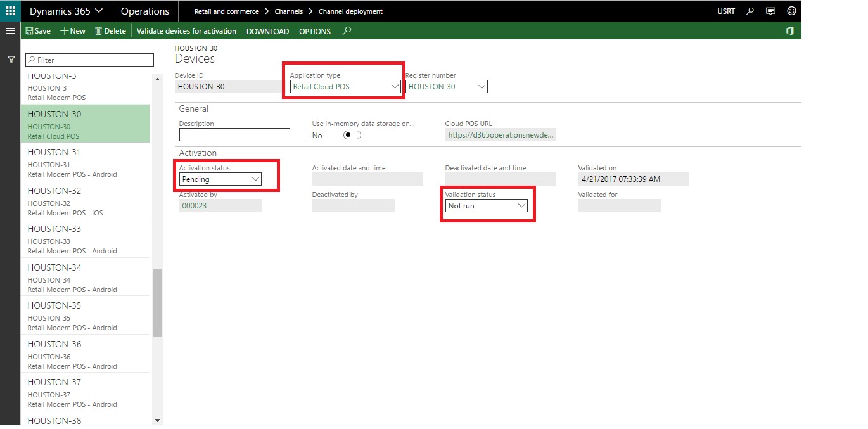The width and height of the screenshot is (868, 429).
Task: Select HOUSTON-36 in device list
Action: tap(86, 354)
